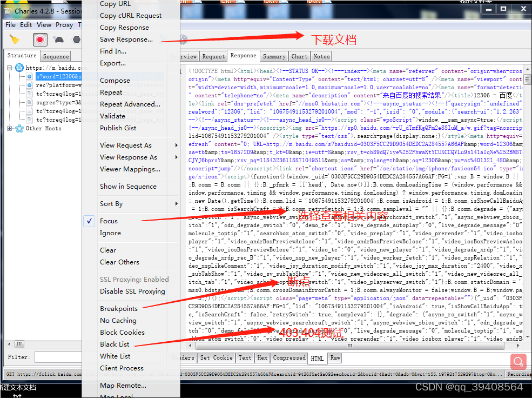532x398 pixels.
Task: Click the broom clear session icon
Action: [14, 39]
